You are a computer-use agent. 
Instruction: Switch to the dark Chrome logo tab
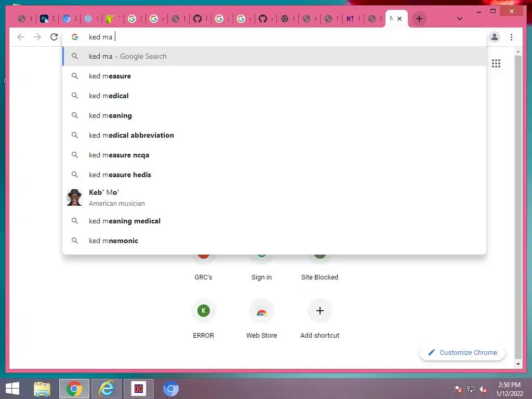(x=288, y=19)
